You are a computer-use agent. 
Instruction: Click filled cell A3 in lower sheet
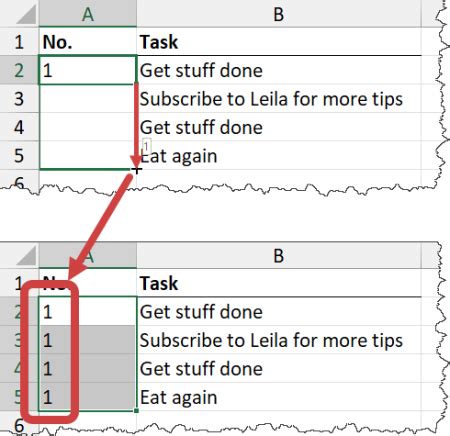pyautogui.click(x=88, y=340)
